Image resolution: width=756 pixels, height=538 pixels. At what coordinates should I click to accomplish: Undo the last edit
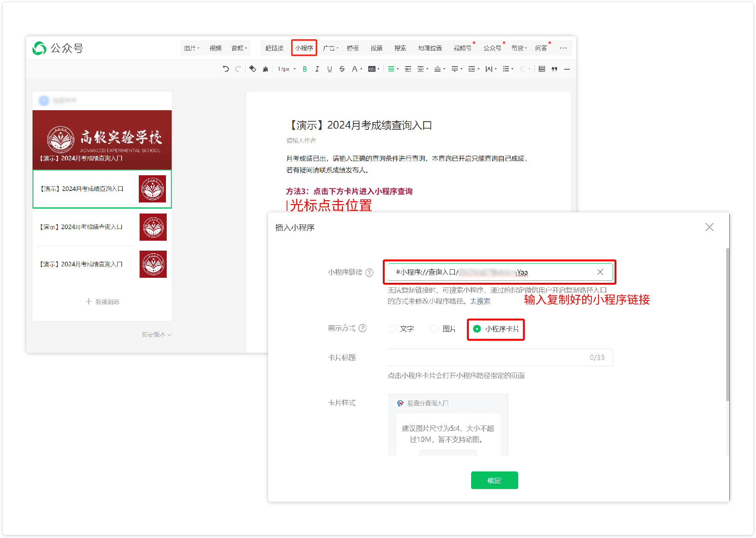(226, 69)
